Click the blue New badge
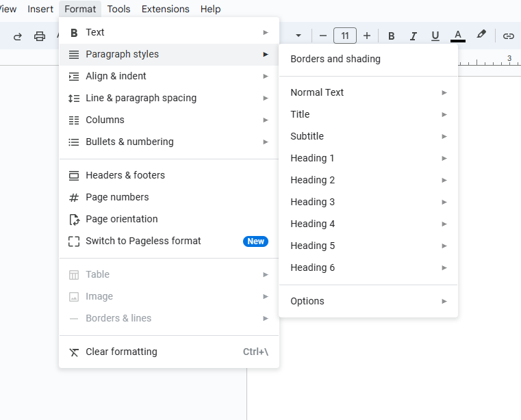The width and height of the screenshot is (521, 420). tap(255, 241)
